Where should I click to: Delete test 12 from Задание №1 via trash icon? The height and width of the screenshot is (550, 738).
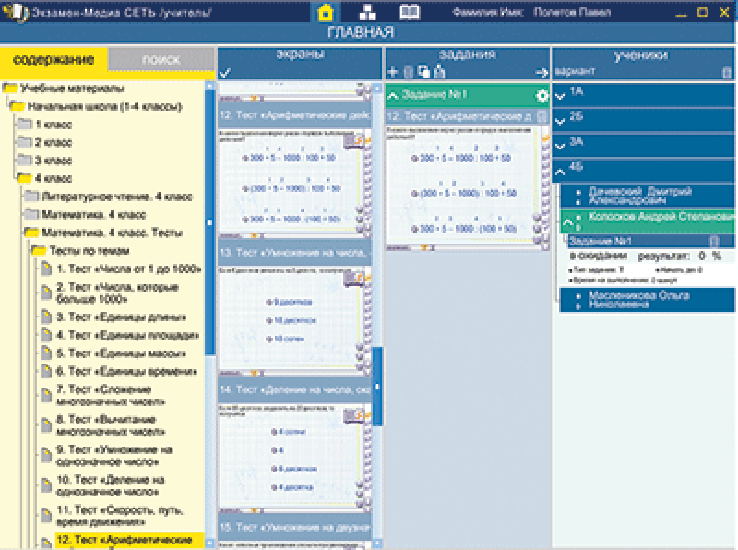click(x=542, y=116)
